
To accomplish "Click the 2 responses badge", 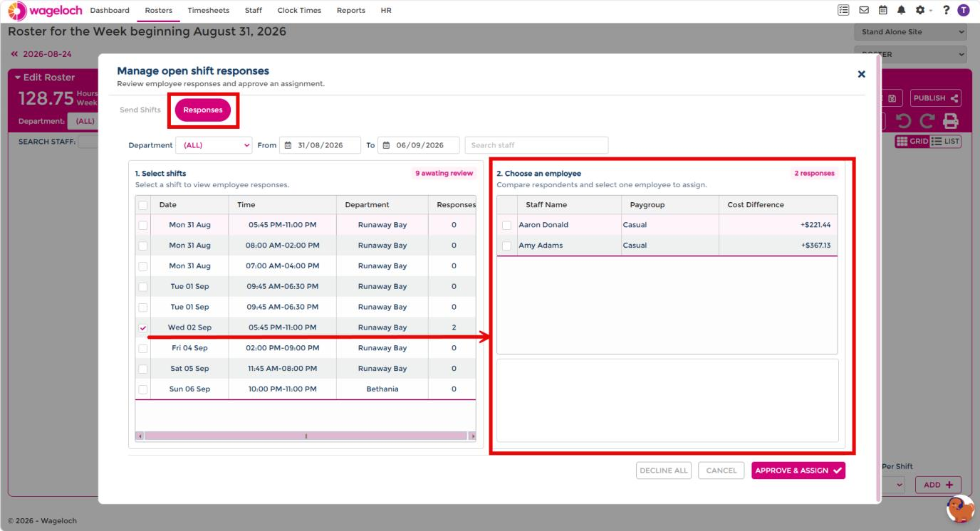I will coord(814,173).
